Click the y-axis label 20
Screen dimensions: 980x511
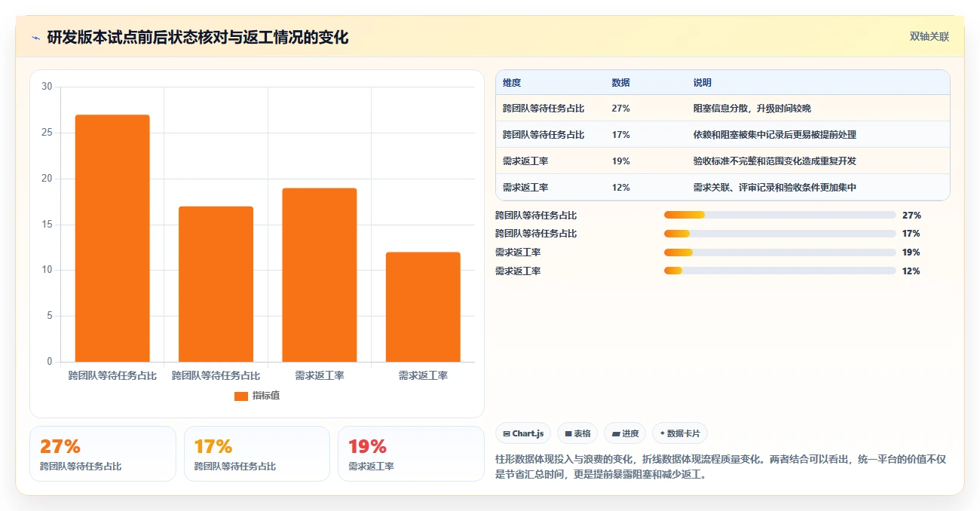[x=47, y=179]
